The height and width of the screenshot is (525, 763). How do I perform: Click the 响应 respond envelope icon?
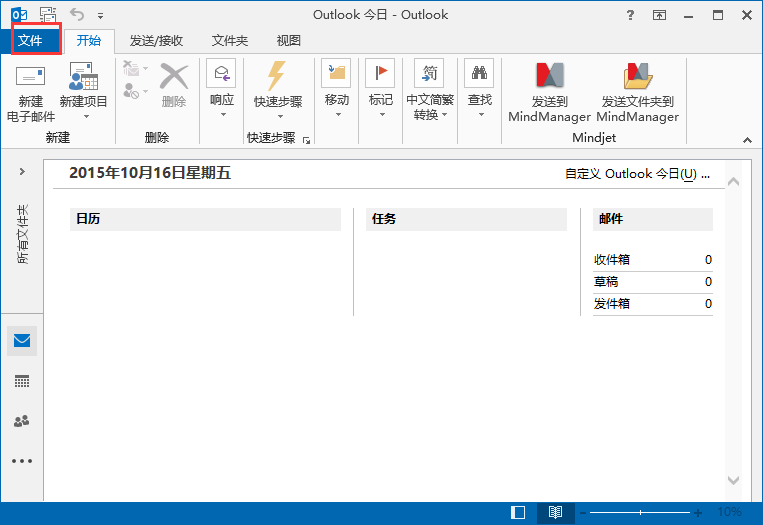point(221,73)
